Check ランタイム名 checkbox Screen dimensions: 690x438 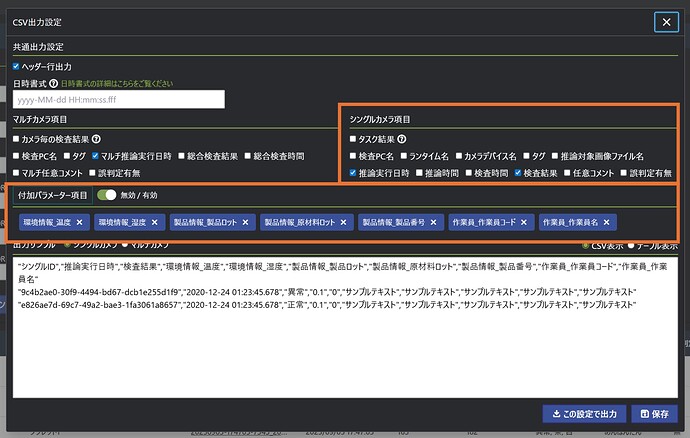404,156
